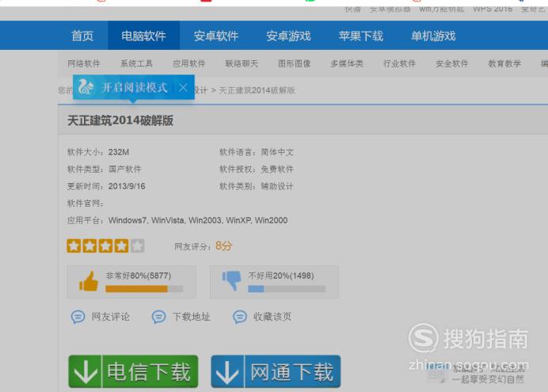Click the fourth rating star
Image resolution: width=548 pixels, height=392 pixels.
coord(121,246)
